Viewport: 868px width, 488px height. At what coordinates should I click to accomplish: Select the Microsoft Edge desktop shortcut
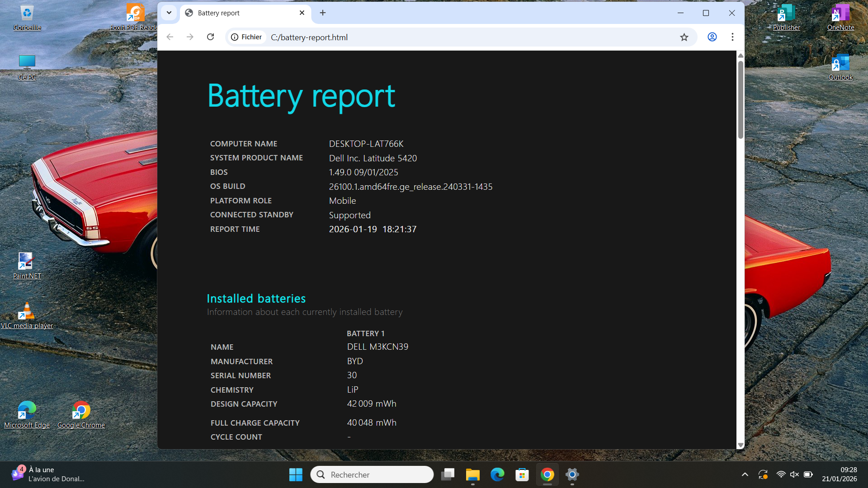tap(27, 415)
